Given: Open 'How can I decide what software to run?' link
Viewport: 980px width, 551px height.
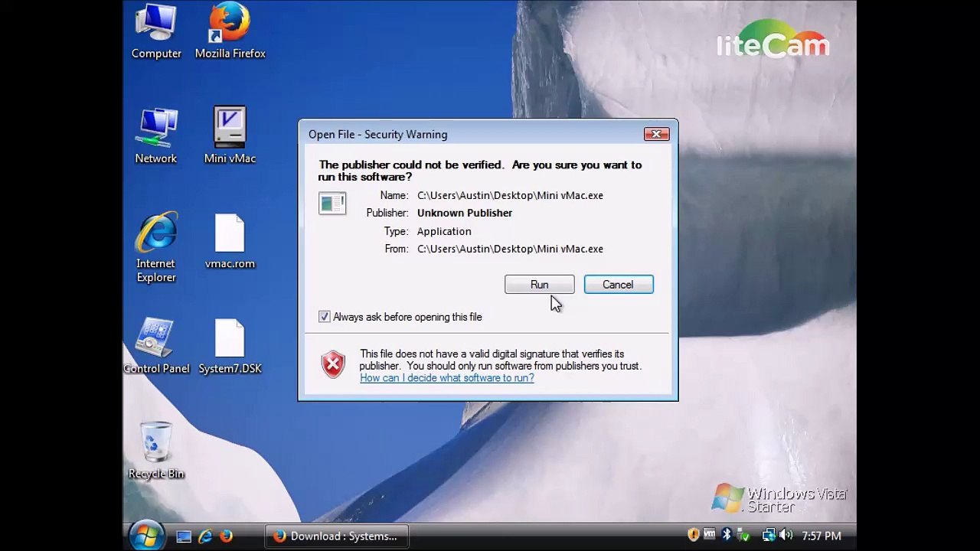Looking at the screenshot, I should click(x=447, y=378).
